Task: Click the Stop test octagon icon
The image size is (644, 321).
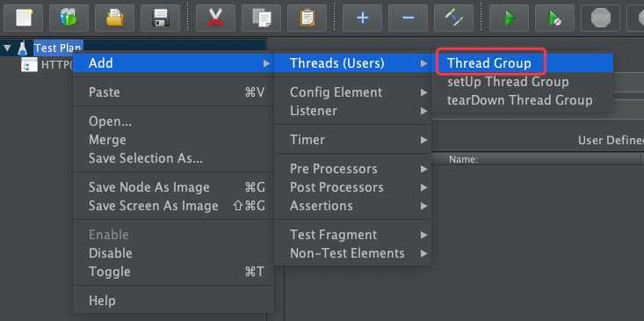Action: [600, 18]
